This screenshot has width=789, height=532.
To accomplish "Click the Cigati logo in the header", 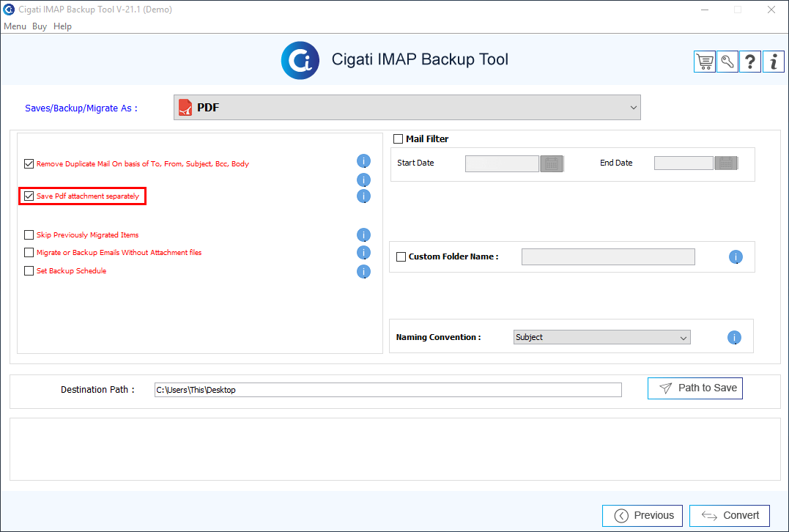I will [x=300, y=60].
